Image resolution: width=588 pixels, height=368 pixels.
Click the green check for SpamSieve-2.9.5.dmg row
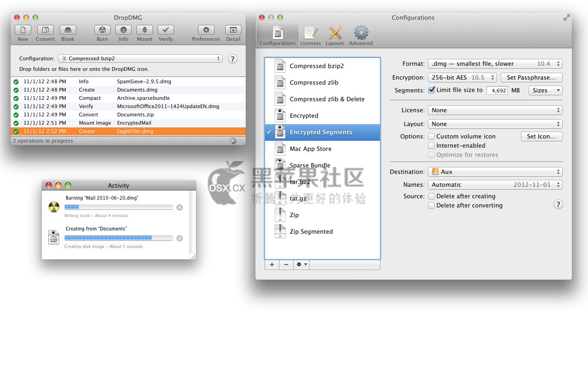pyautogui.click(x=16, y=82)
